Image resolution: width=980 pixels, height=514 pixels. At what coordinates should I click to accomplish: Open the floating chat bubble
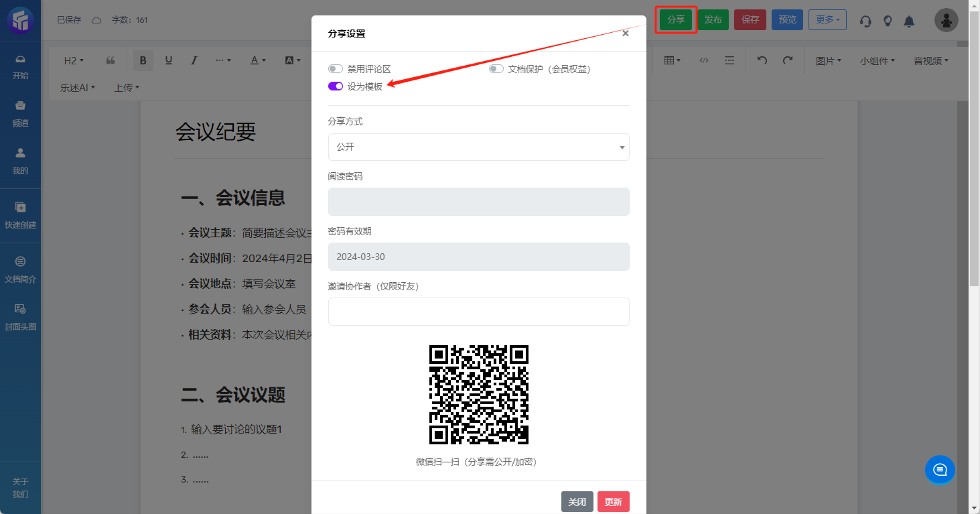[x=940, y=470]
